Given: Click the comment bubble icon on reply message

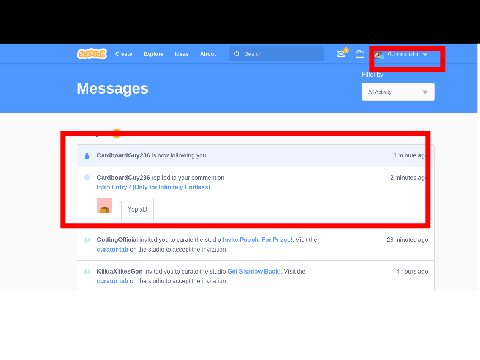Looking at the screenshot, I should tap(87, 177).
